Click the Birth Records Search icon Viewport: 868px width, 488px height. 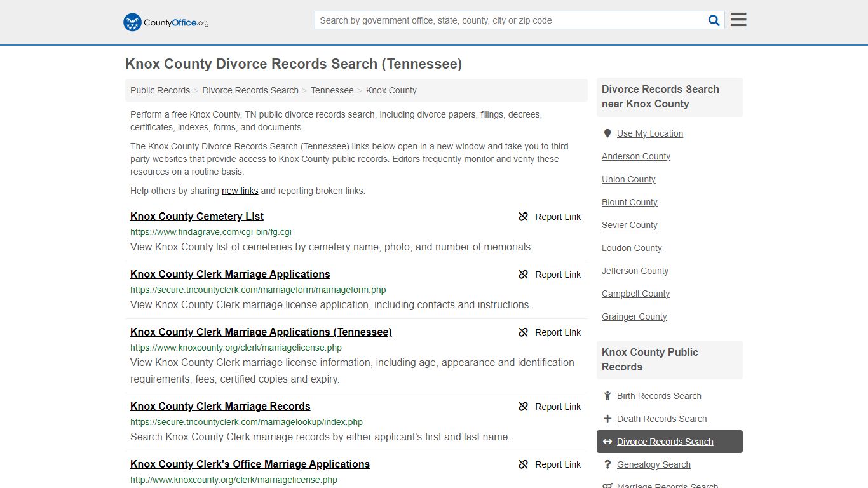coord(607,396)
